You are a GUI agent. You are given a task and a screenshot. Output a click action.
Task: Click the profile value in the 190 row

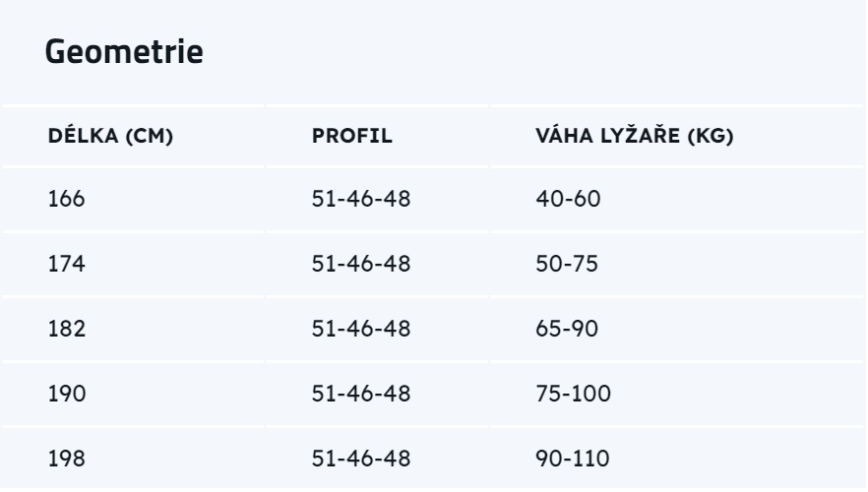pos(361,394)
